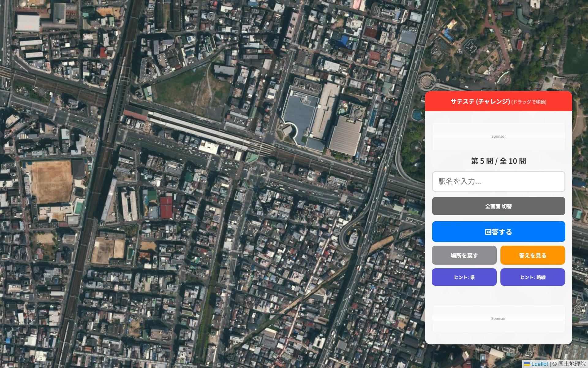The width and height of the screenshot is (588, 368).
Task: Submit answer with 回答する button
Action: [499, 232]
